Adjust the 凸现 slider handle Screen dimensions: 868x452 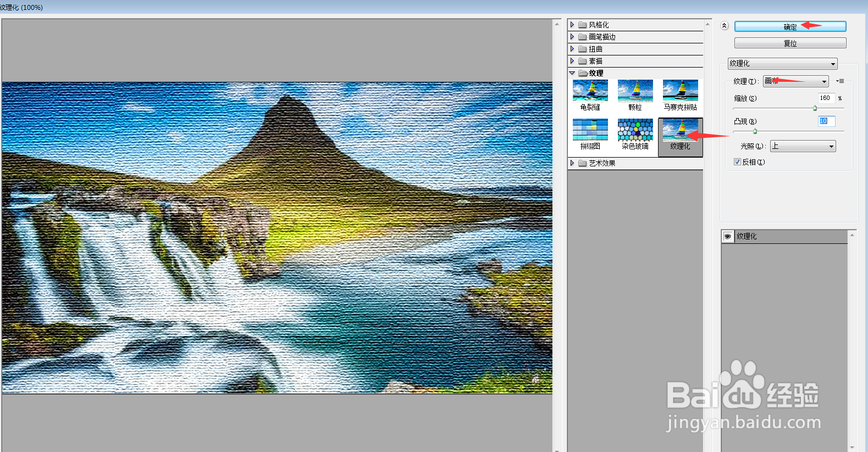pyautogui.click(x=755, y=131)
